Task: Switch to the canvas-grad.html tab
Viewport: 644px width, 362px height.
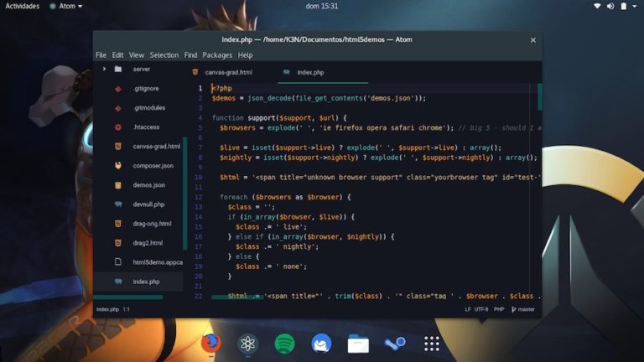Action: pyautogui.click(x=232, y=72)
